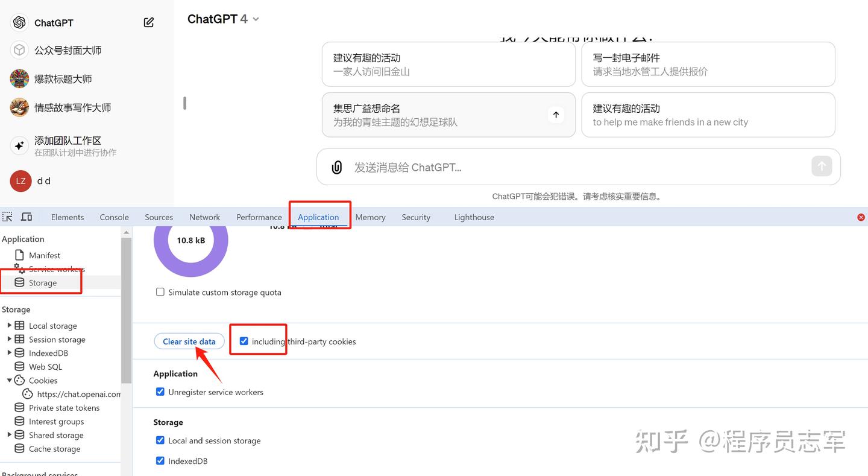
Task: Uncheck including third-party cookies
Action: tap(244, 341)
